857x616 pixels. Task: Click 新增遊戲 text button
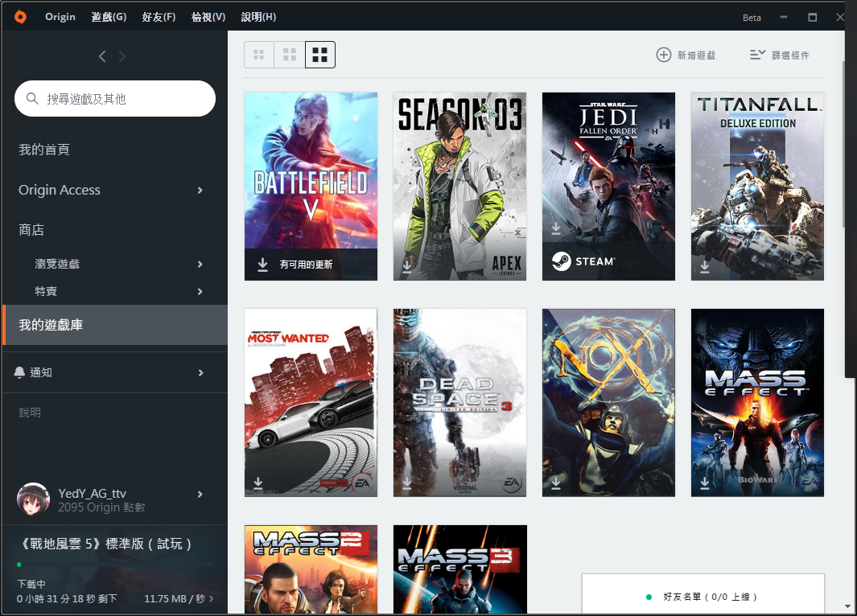tap(696, 55)
